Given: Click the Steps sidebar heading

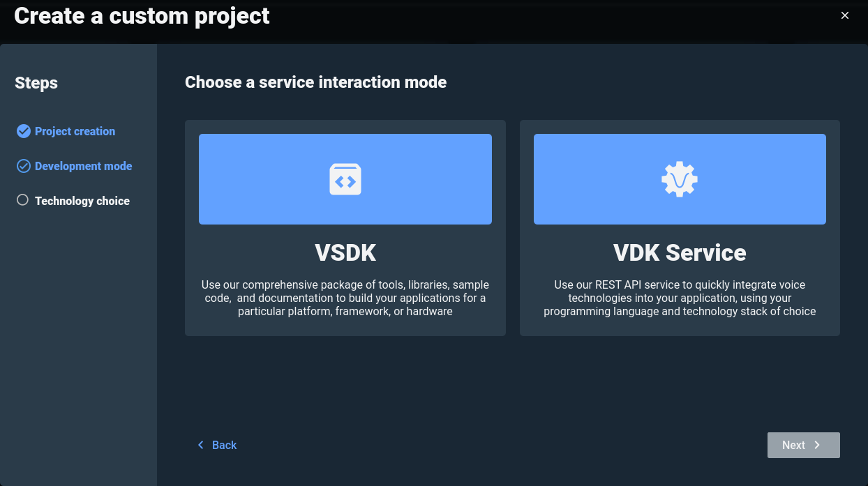Looking at the screenshot, I should coord(36,83).
